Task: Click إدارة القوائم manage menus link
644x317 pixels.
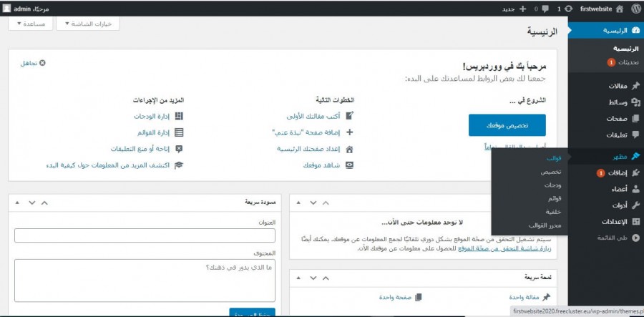Action: [x=154, y=132]
